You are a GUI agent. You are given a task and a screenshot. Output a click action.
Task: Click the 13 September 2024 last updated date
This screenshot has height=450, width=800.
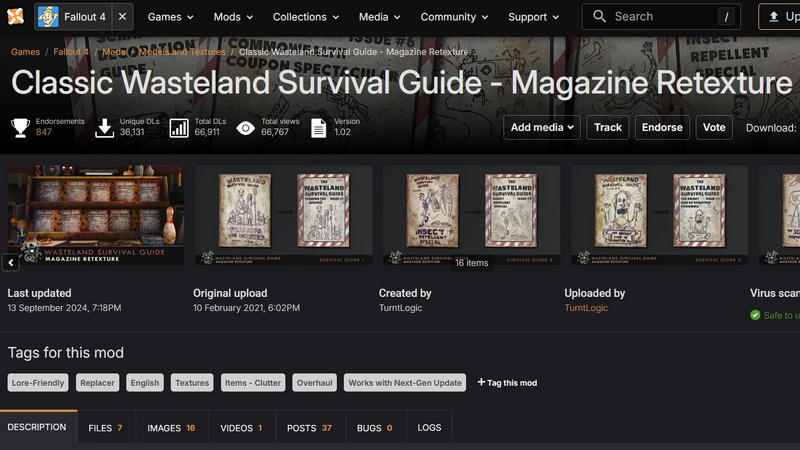pyautogui.click(x=64, y=308)
